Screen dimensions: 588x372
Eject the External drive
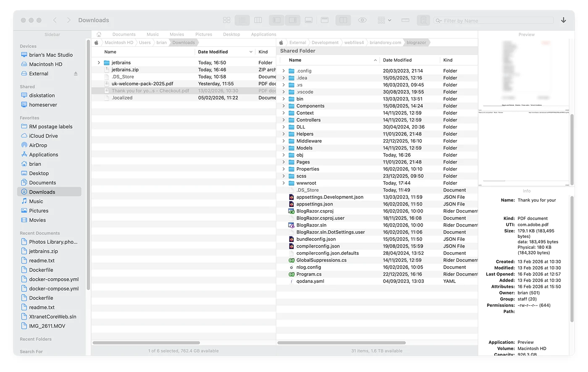click(x=76, y=74)
